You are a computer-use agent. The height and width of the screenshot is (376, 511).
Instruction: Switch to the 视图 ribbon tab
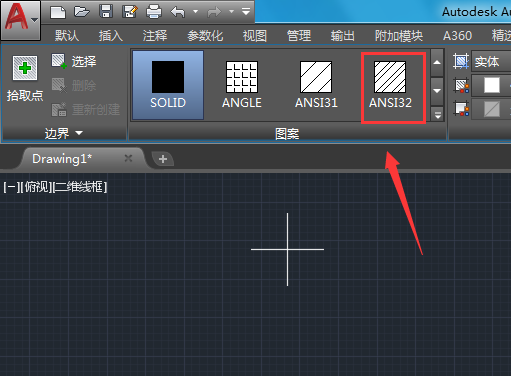pos(255,35)
